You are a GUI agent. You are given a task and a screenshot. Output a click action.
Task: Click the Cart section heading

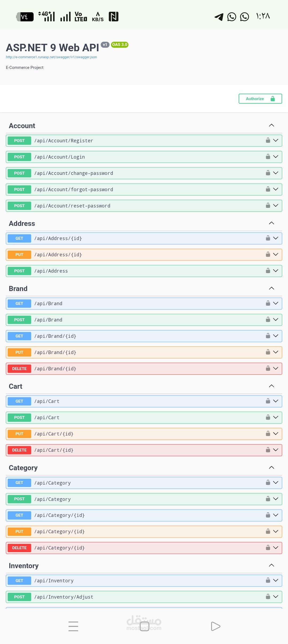coord(15,386)
